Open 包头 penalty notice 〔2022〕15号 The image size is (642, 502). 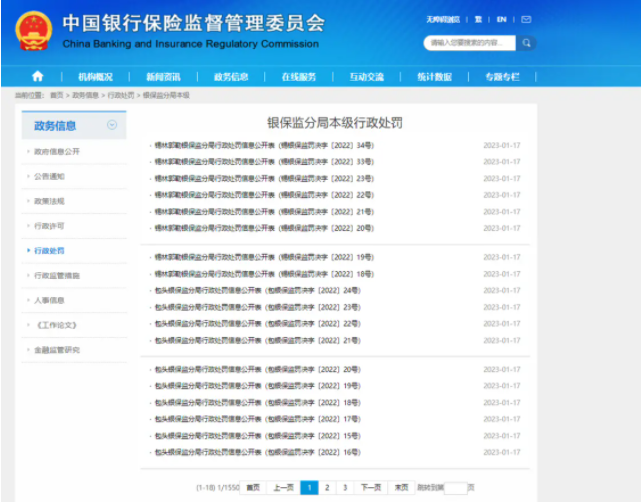(258, 436)
